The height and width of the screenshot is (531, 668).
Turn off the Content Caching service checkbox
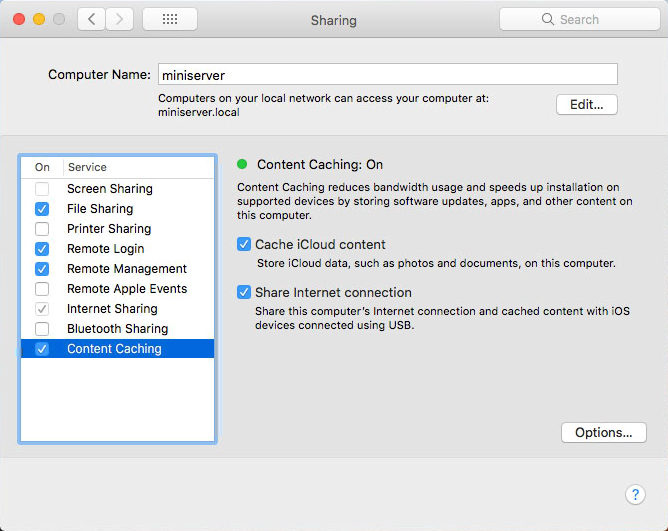(42, 349)
